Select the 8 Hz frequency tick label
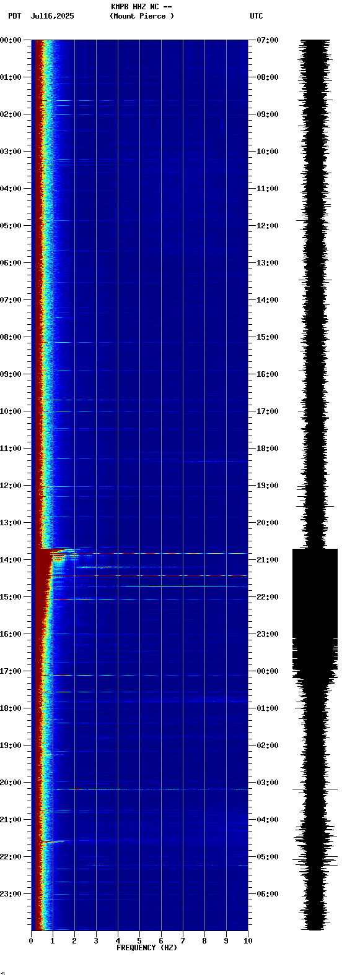342x980 pixels. (204, 941)
